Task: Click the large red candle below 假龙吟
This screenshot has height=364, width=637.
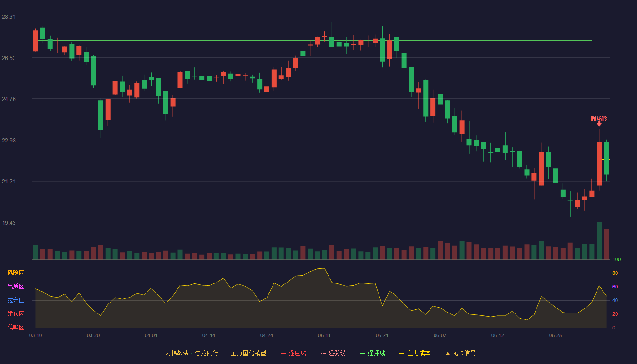Action: point(599,164)
